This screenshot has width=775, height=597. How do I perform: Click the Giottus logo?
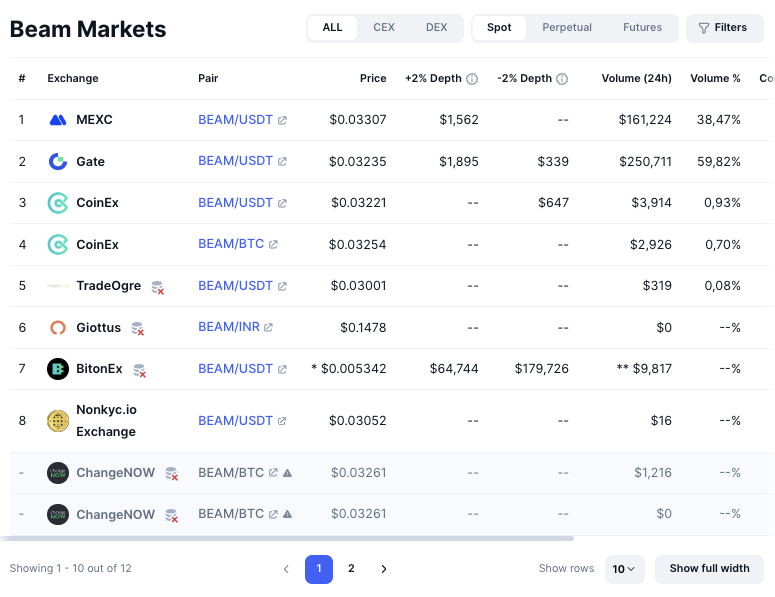point(58,328)
